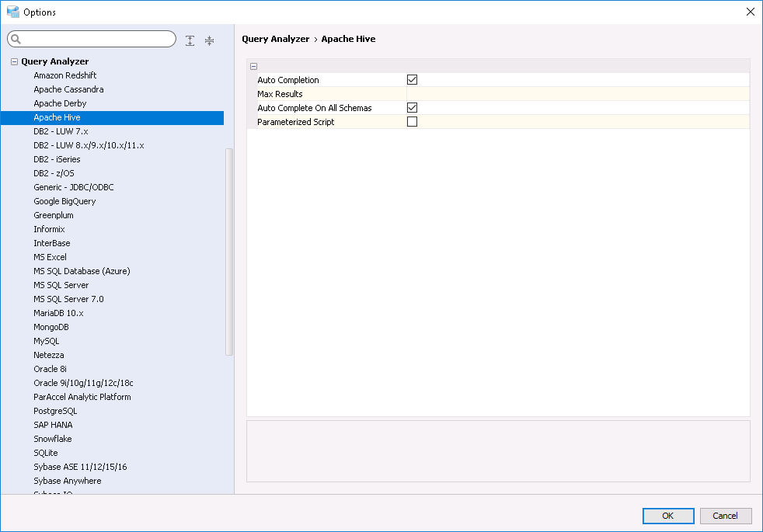
Task: Disable the Auto Completion checkbox
Action: [x=412, y=80]
